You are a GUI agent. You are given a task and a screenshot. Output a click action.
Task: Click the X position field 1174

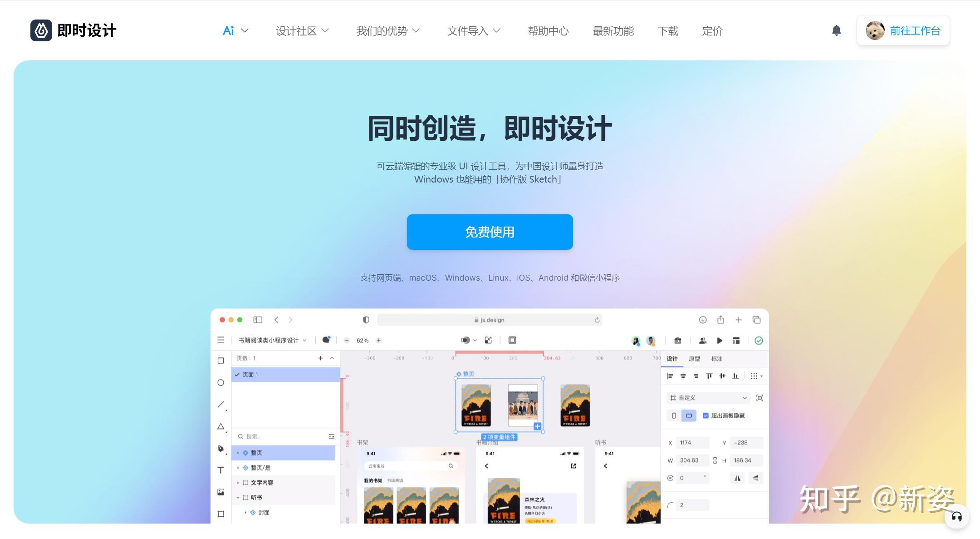coord(692,443)
